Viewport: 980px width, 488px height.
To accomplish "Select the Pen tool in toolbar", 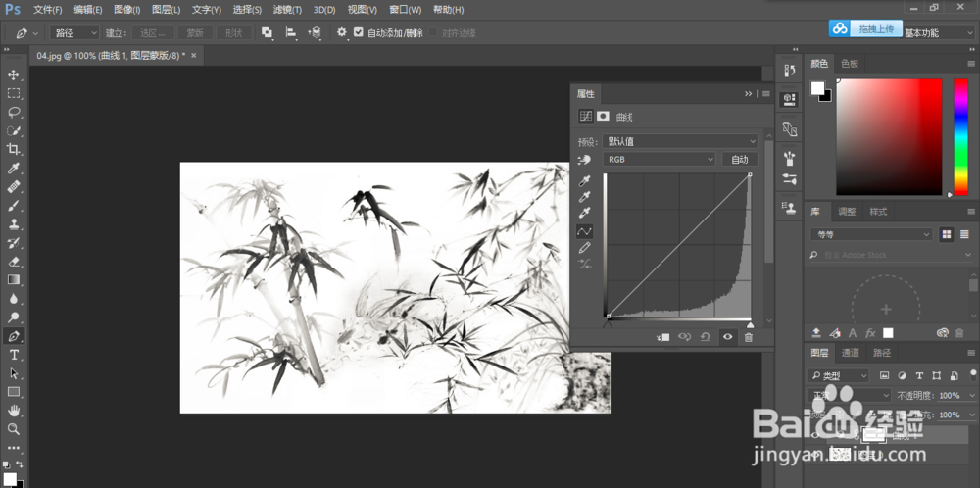I will coord(13,336).
